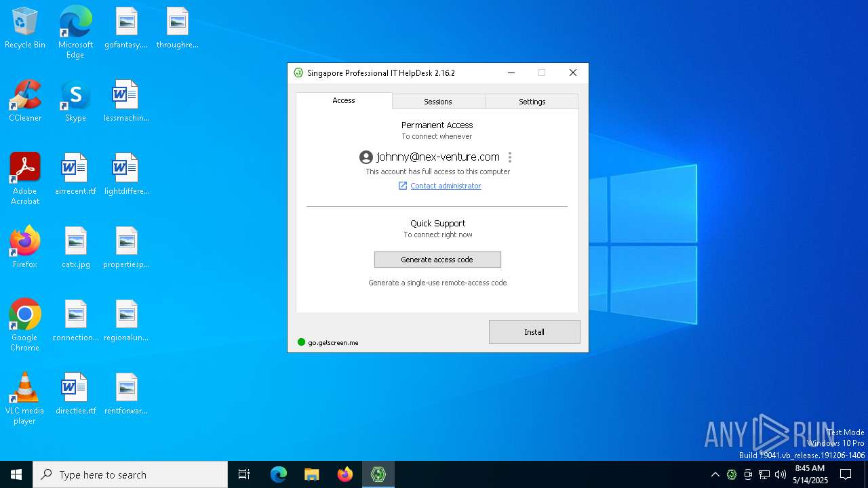868x488 pixels.
Task: Select the lightdiffere Word document icon
Action: (126, 175)
